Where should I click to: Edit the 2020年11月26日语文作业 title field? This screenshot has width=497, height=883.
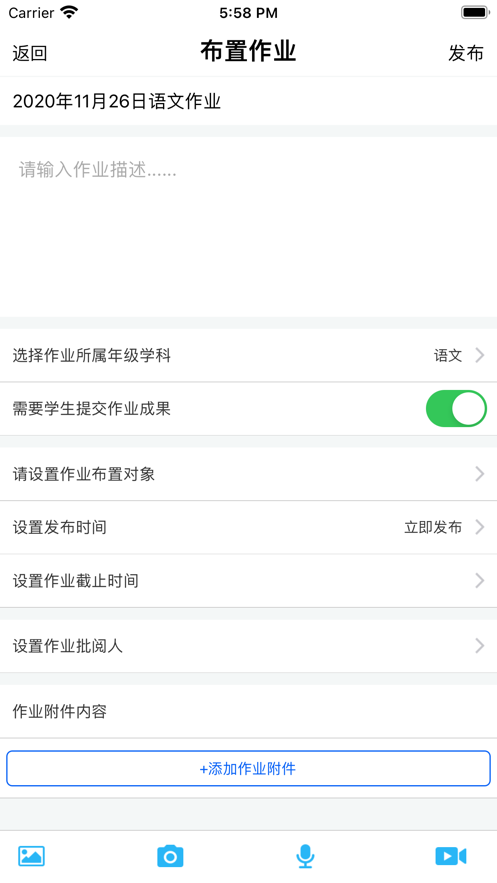[x=248, y=101]
